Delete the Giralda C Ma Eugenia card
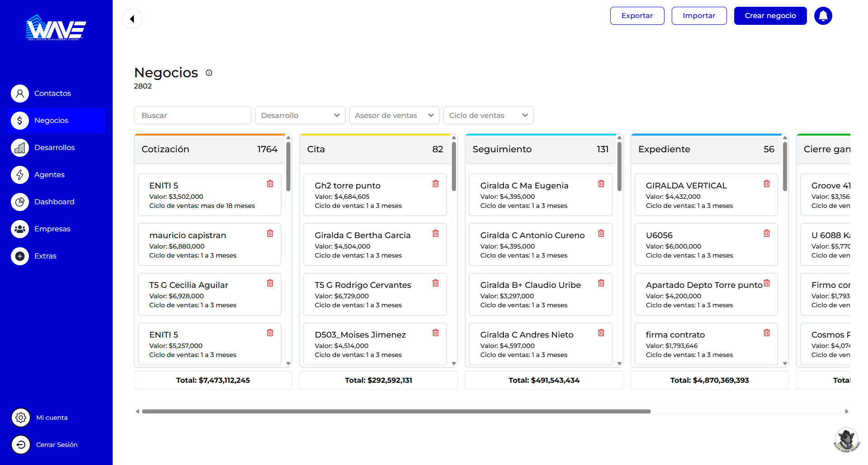This screenshot has width=868, height=465. point(601,183)
